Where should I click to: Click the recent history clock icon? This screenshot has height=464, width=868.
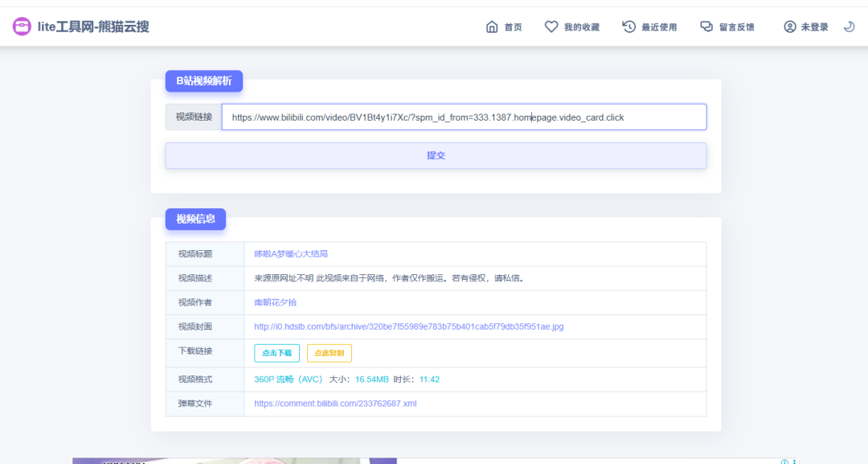tap(629, 27)
